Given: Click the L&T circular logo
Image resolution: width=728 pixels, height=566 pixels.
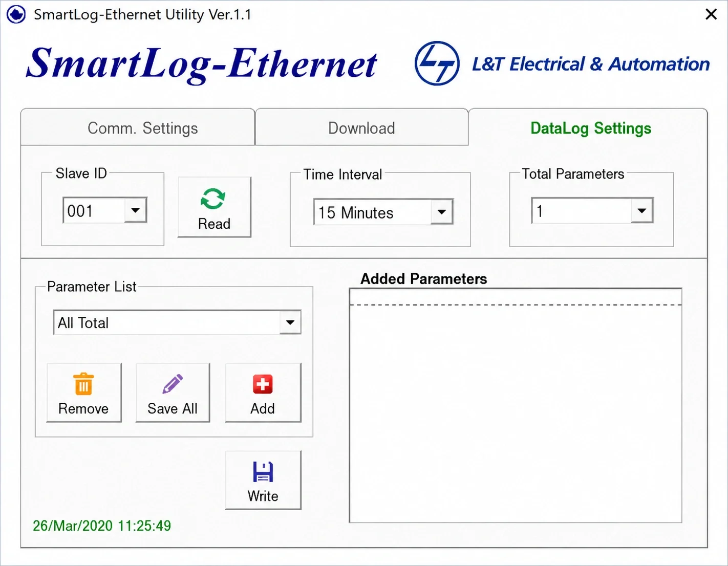Looking at the screenshot, I should click(437, 63).
